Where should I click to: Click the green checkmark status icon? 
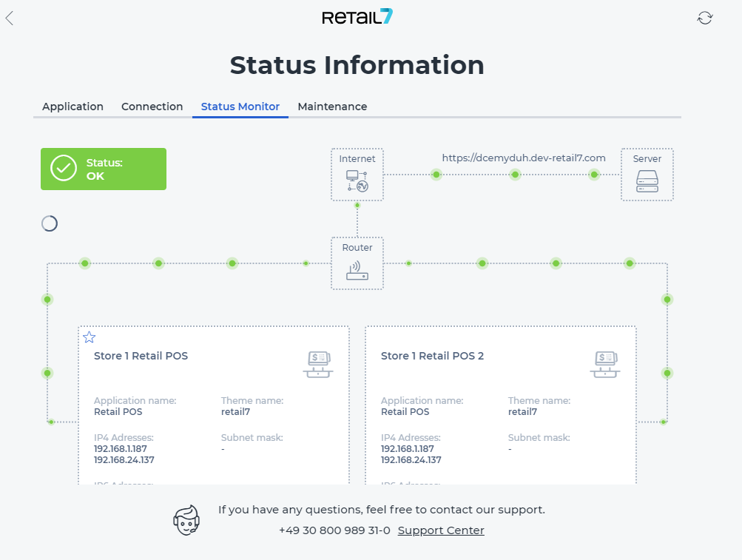(x=64, y=168)
